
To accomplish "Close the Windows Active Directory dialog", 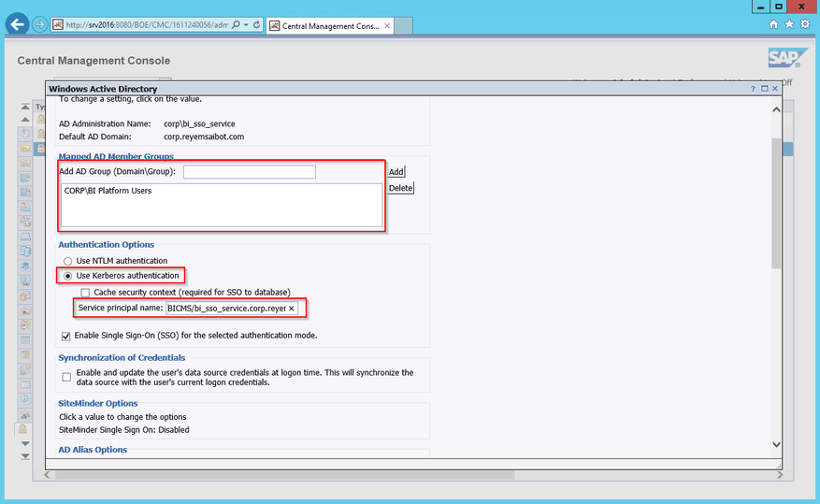I will pos(775,89).
